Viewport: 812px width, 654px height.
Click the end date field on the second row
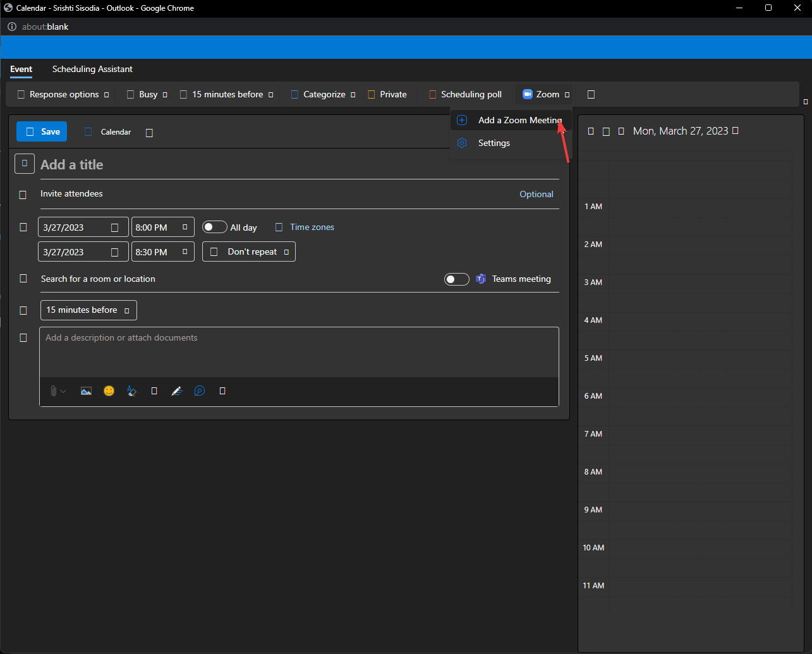coord(83,251)
